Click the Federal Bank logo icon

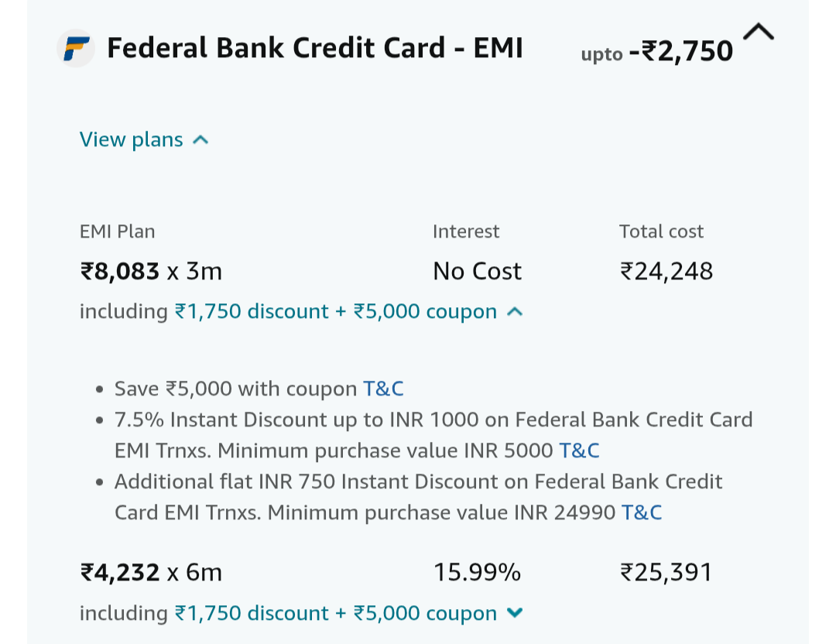76,48
